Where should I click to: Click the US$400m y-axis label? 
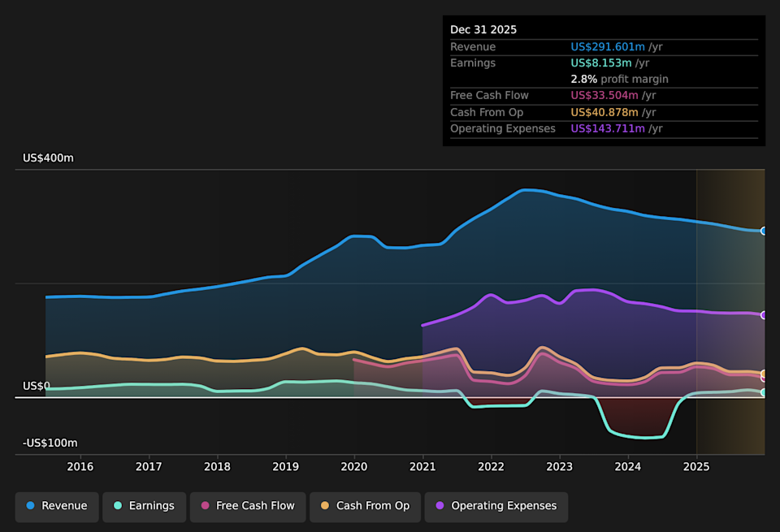(x=48, y=158)
